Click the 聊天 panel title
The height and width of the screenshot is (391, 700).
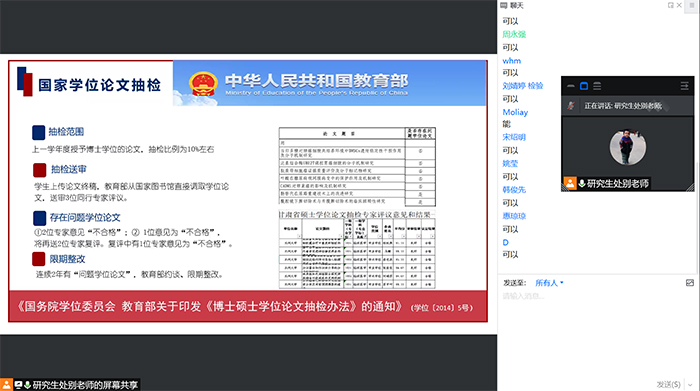[517, 5]
